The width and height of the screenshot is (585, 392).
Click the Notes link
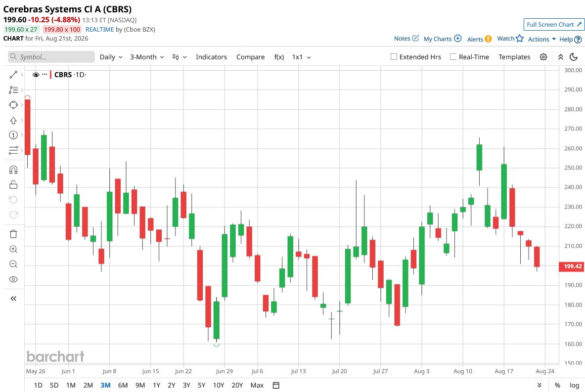tap(402, 39)
